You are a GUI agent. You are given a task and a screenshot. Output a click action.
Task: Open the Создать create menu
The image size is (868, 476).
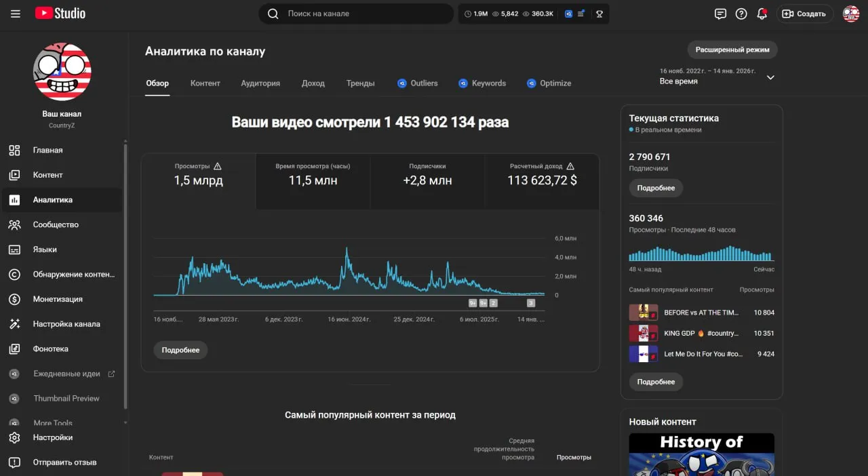[805, 14]
